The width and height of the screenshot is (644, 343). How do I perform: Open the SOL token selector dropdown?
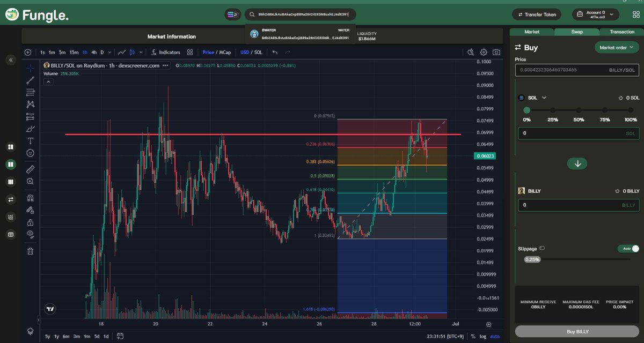532,98
